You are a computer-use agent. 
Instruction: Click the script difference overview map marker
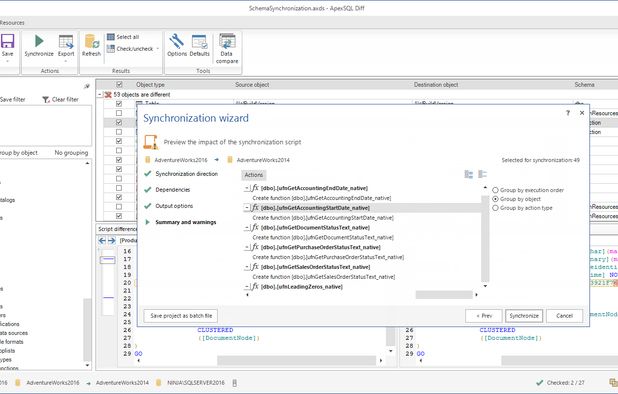click(108, 260)
